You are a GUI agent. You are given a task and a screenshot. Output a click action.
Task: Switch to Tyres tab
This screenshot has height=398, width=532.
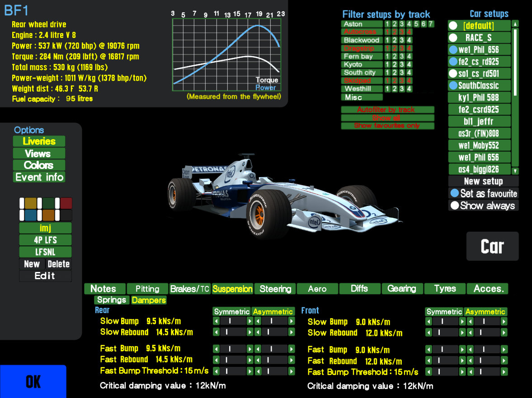445,289
